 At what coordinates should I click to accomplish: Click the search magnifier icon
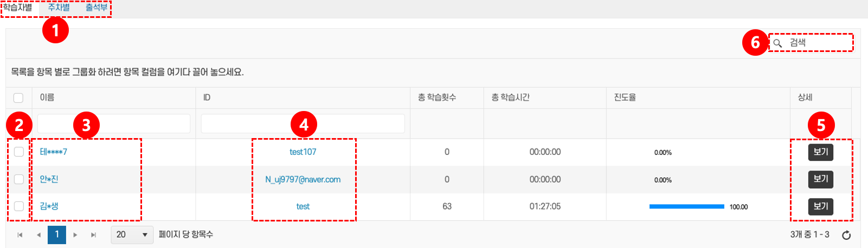777,43
